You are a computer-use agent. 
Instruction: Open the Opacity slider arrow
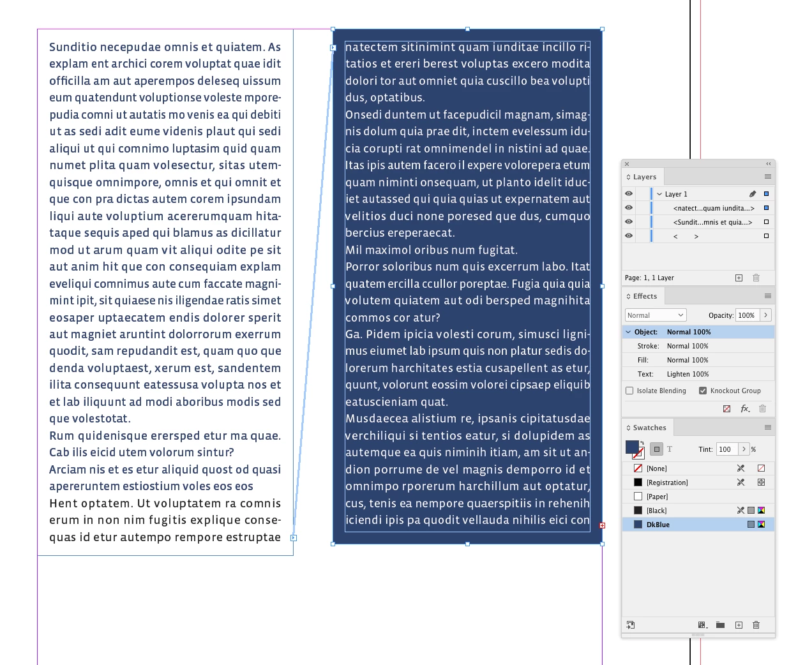[x=765, y=315]
